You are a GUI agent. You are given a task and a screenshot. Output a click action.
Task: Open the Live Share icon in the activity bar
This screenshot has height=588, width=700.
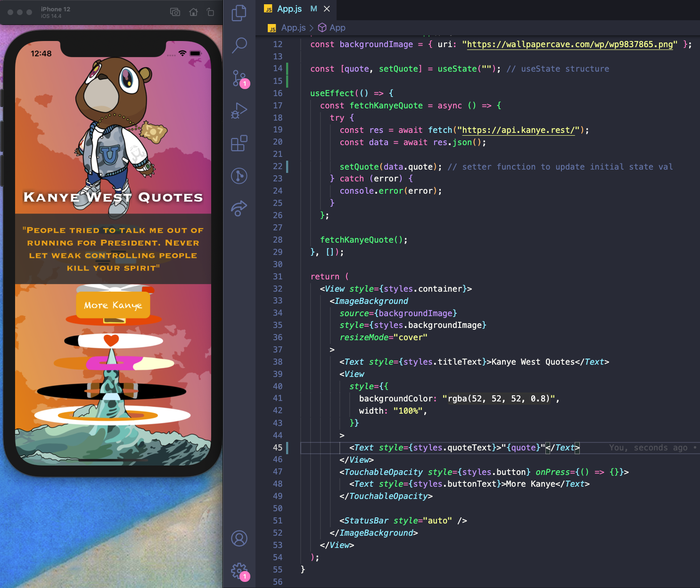(x=239, y=208)
